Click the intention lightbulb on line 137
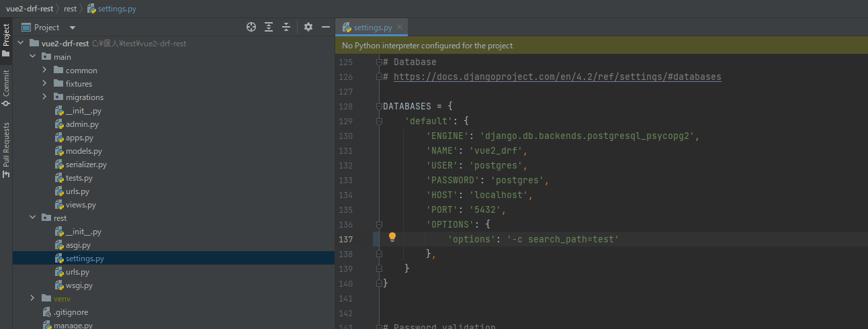The width and height of the screenshot is (868, 329). click(392, 237)
